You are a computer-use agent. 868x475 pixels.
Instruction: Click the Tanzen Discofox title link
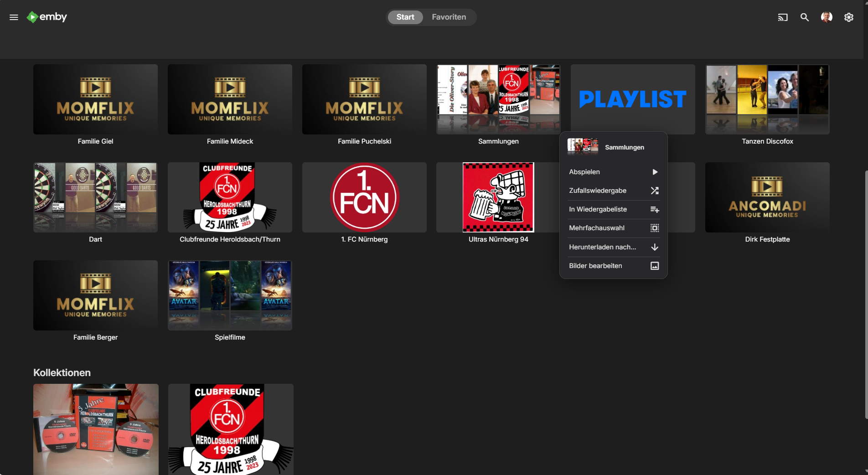coord(767,141)
